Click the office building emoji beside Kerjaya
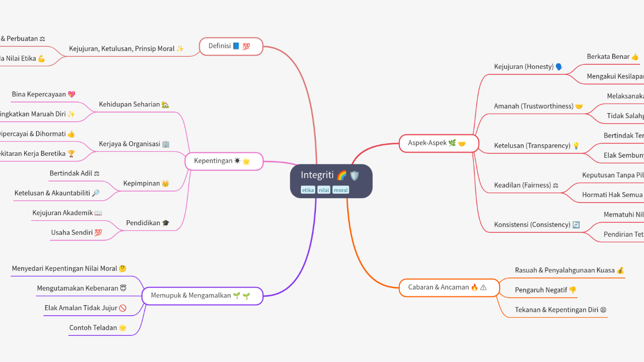 [166, 144]
